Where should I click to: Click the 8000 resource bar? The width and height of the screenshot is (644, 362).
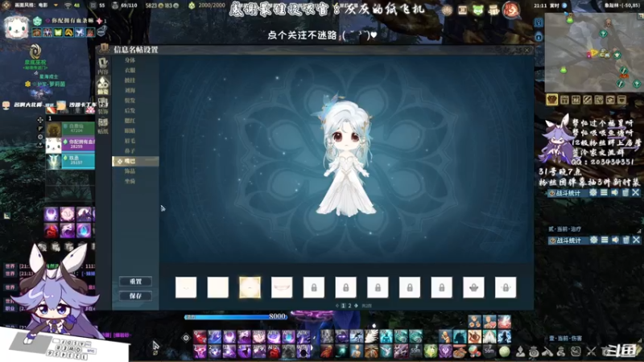236,316
